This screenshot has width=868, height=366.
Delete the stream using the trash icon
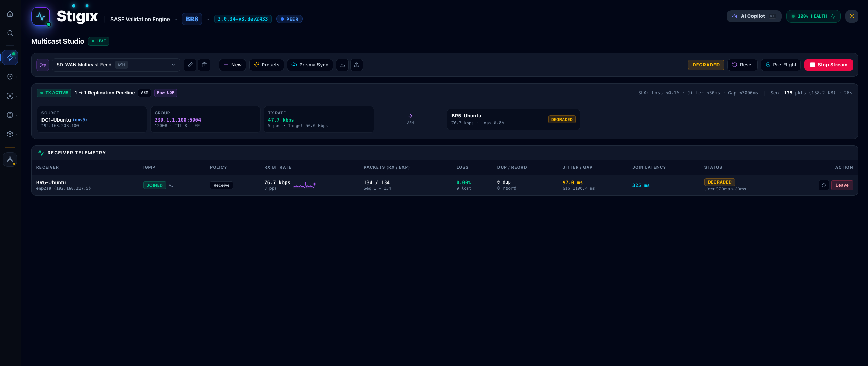[x=204, y=65]
